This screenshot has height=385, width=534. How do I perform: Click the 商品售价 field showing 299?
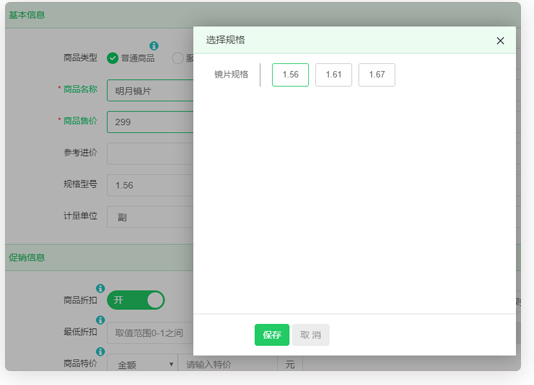pos(150,122)
